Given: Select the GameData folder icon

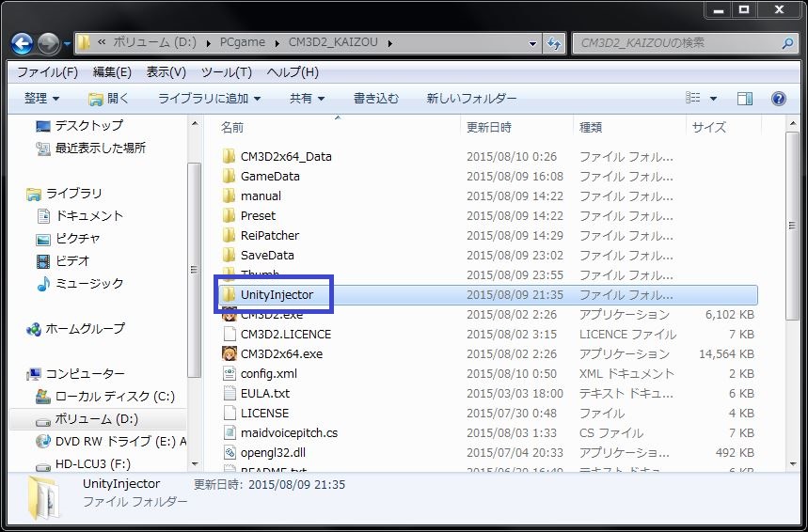Looking at the screenshot, I should [229, 176].
